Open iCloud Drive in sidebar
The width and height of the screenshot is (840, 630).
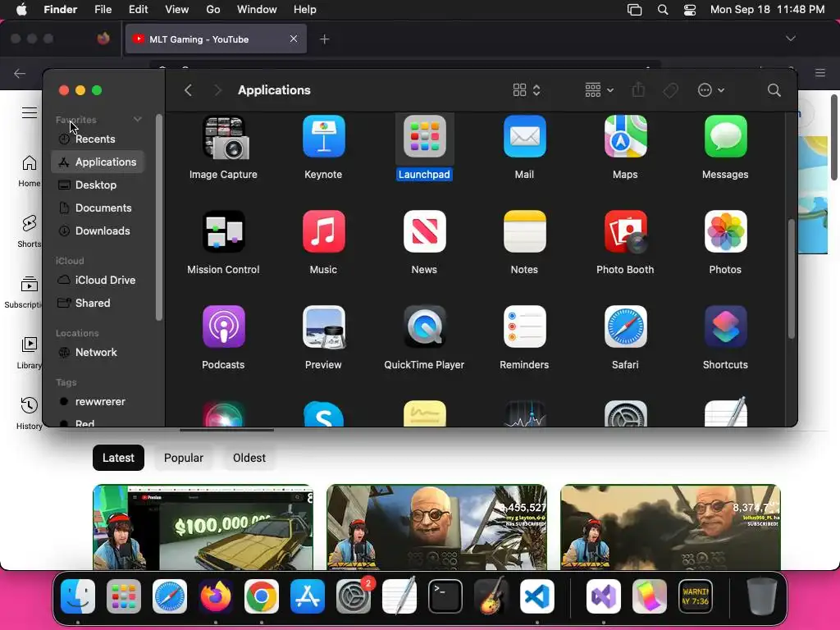(98, 281)
